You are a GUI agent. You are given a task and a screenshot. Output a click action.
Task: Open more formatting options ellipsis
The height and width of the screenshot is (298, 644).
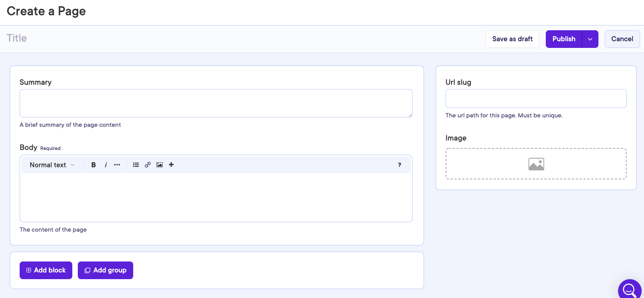click(117, 165)
